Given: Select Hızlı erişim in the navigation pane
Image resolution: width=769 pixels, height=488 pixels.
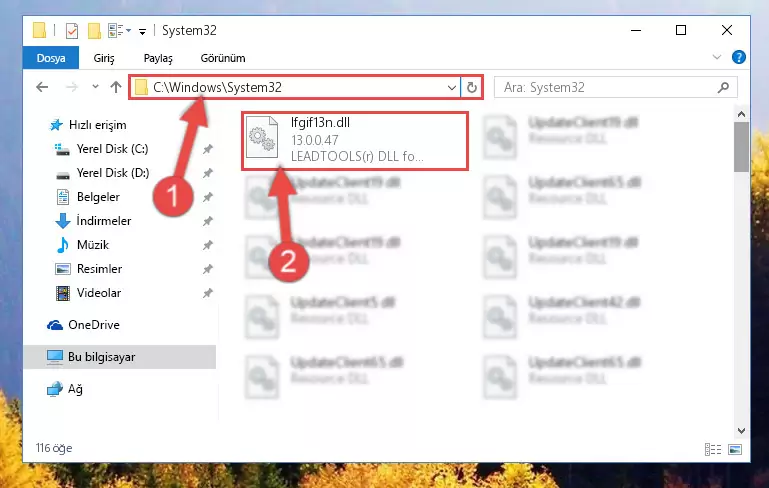Looking at the screenshot, I should coord(88,125).
